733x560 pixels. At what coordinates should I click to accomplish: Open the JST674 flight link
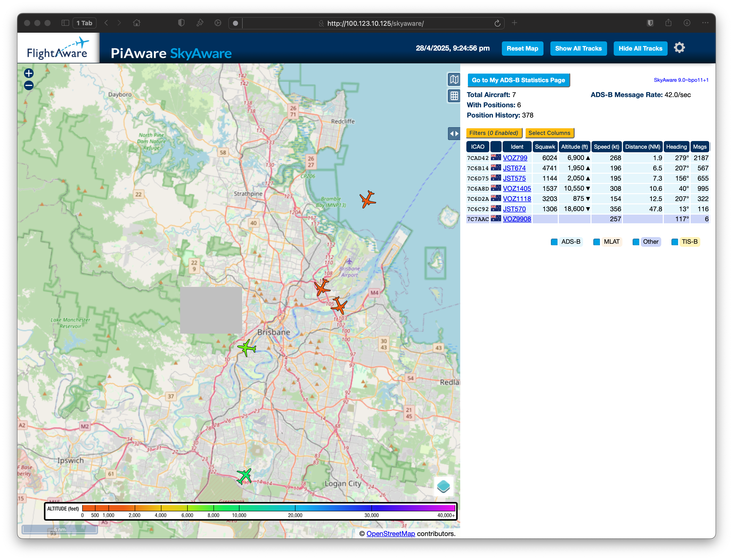(x=514, y=168)
